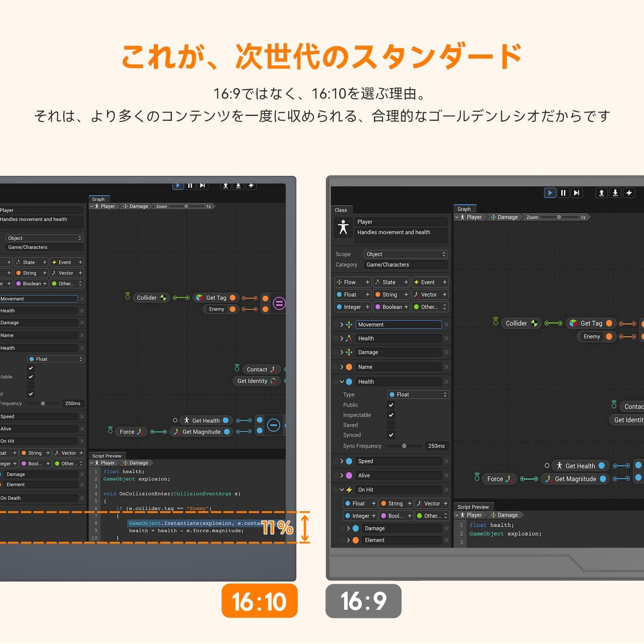Open the Object dropdown on the 16:10 screen
This screenshot has height=644, width=644.
(x=44, y=238)
